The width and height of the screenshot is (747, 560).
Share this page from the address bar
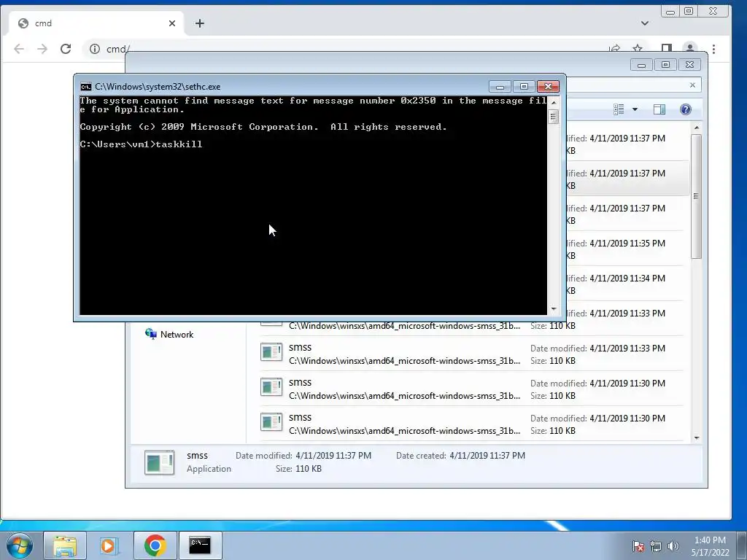614,48
